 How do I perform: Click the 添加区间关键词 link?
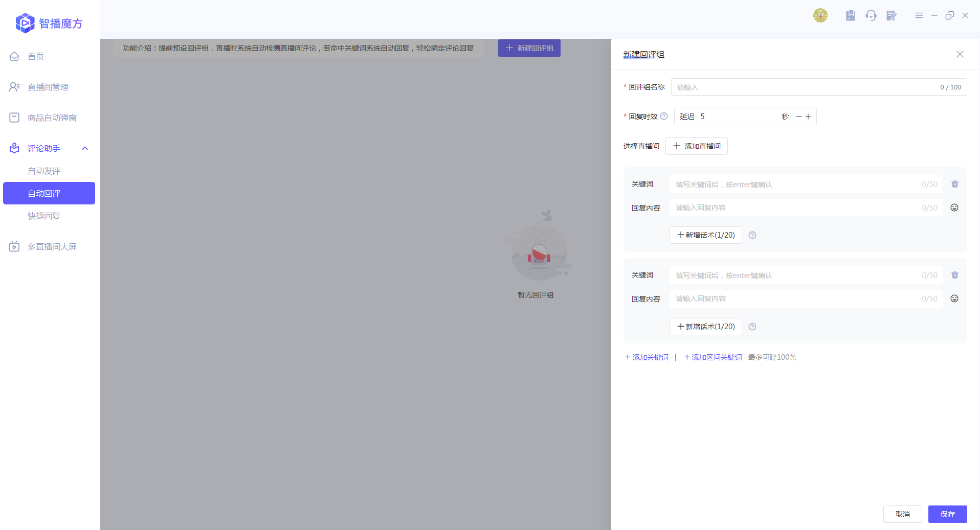713,357
